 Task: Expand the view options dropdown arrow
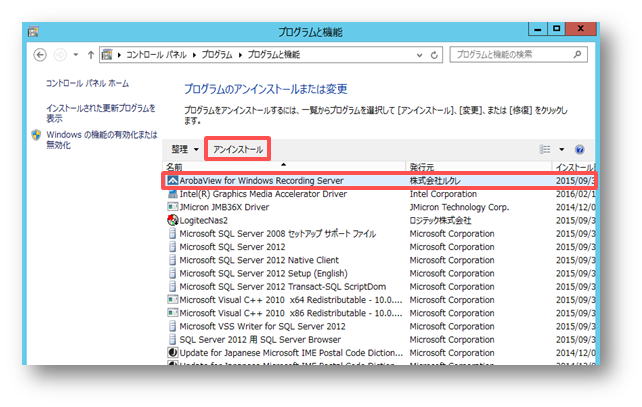click(x=562, y=149)
